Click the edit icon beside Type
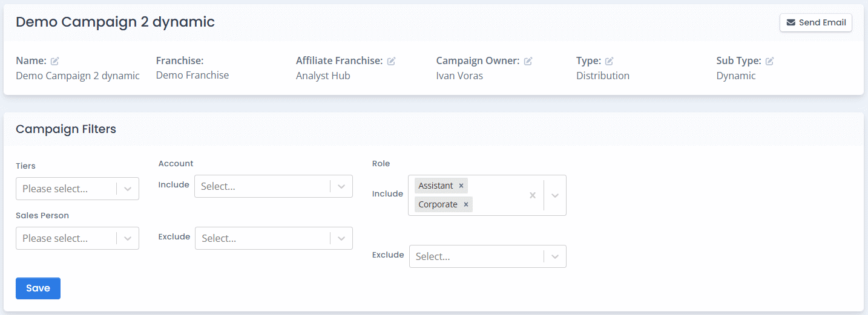868x315 pixels. click(x=610, y=61)
